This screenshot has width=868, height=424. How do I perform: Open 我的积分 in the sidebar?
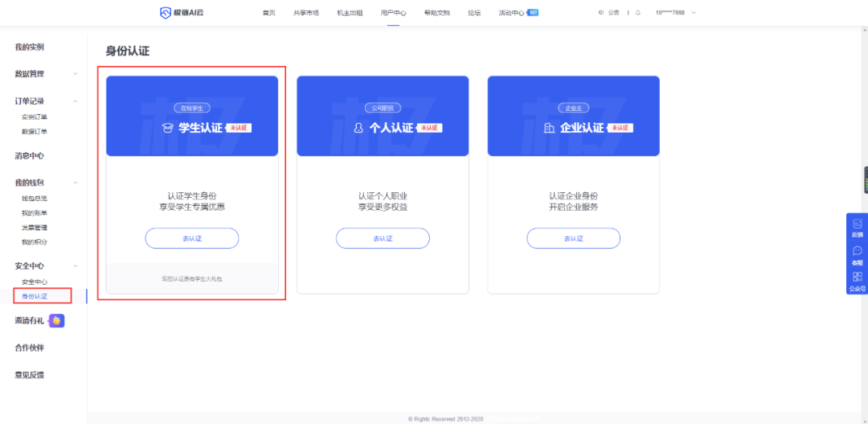click(x=35, y=241)
